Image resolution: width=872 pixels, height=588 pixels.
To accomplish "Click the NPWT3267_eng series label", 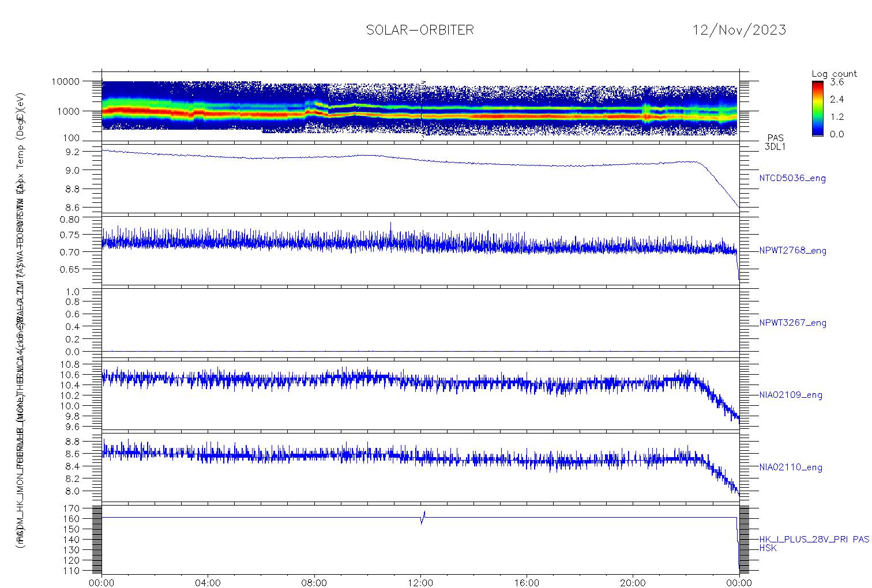I will (x=793, y=323).
